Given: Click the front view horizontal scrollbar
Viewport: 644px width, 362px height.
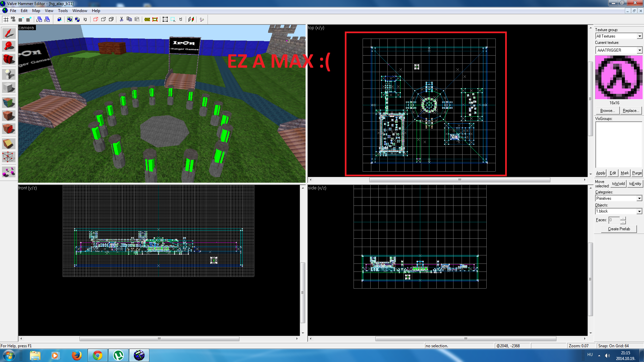Looking at the screenshot, I should point(159,339).
